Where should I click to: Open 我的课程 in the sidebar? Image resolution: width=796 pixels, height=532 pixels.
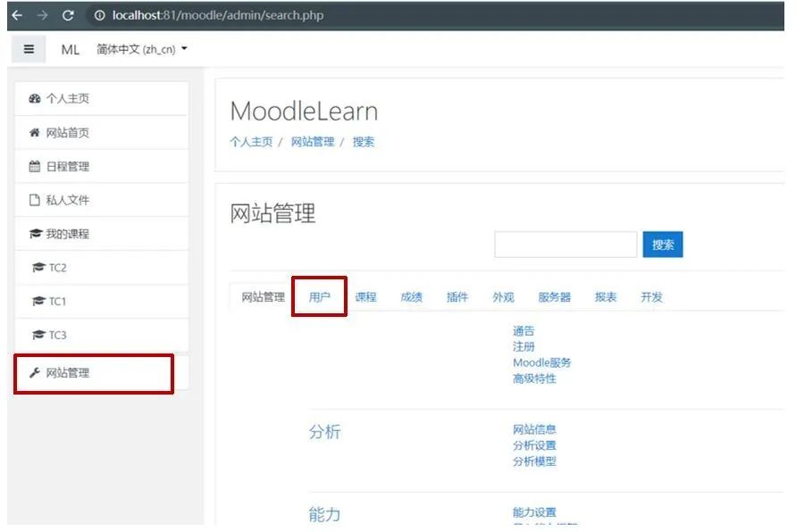[x=102, y=234]
